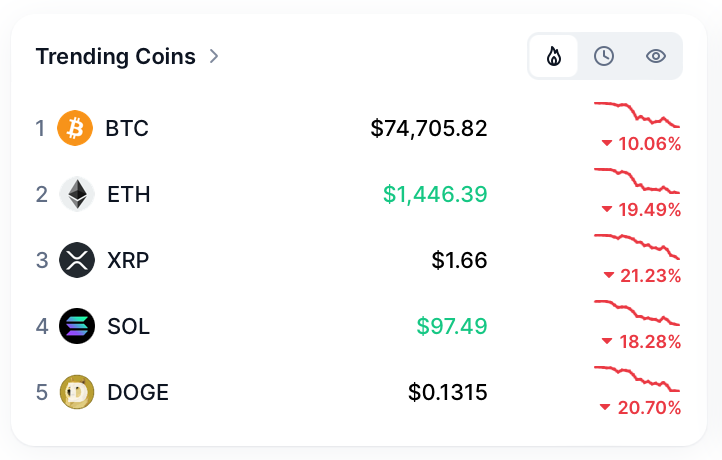Viewport: 722px width, 460px height.
Task: Click the BTC price sparkline chart
Action: pyautogui.click(x=637, y=113)
